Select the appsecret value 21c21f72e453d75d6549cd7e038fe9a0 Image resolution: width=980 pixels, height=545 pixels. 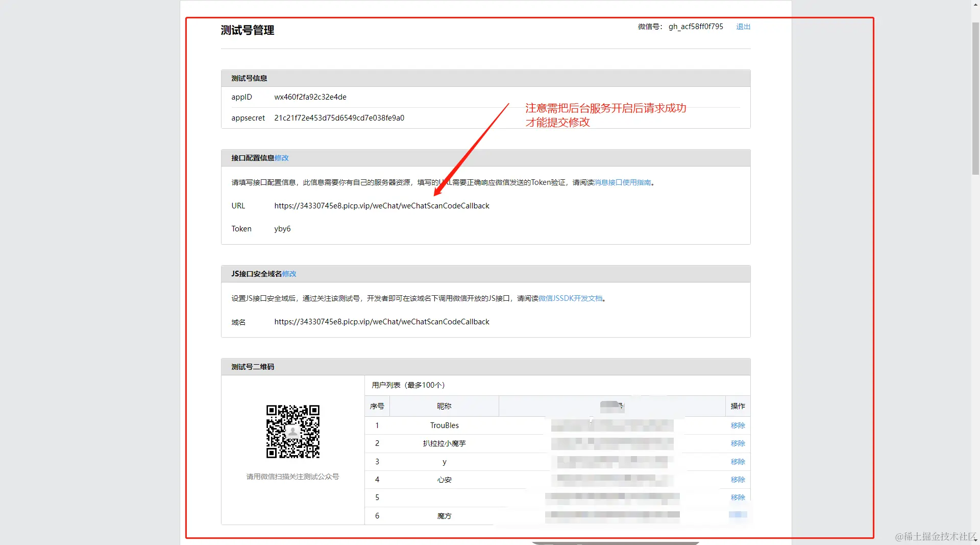pos(339,118)
